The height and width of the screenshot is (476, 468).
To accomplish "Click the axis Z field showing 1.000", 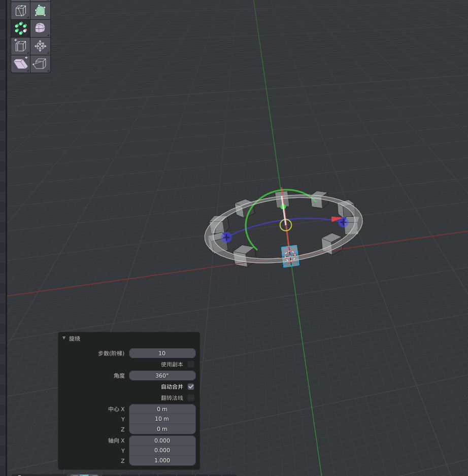I will pyautogui.click(x=162, y=460).
